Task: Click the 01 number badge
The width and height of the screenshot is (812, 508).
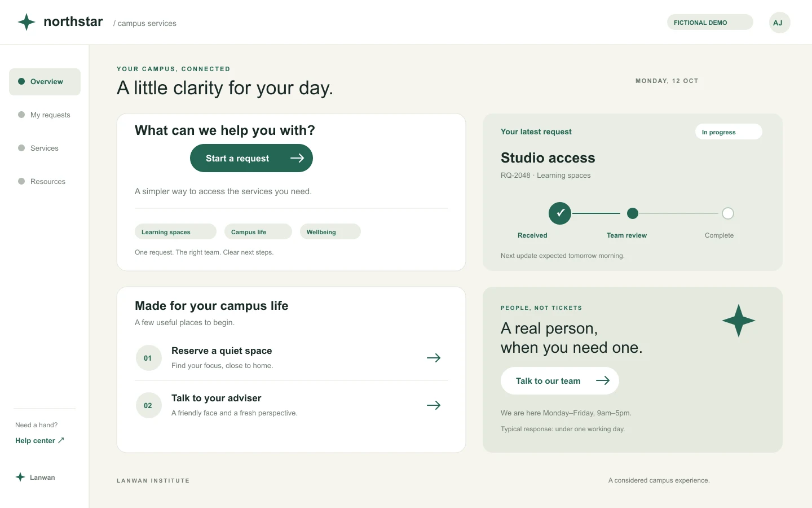Action: [148, 358]
